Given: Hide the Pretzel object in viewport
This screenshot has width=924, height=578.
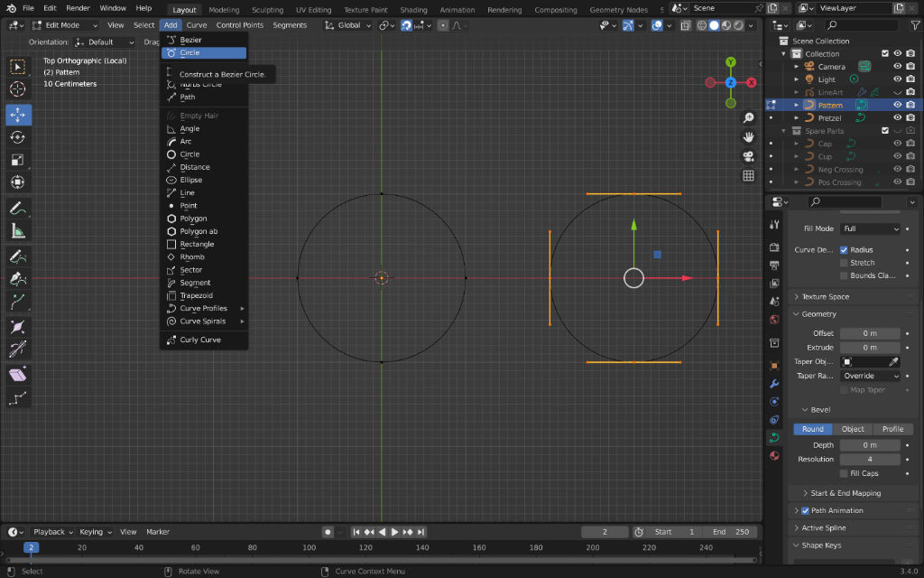Looking at the screenshot, I should point(897,118).
